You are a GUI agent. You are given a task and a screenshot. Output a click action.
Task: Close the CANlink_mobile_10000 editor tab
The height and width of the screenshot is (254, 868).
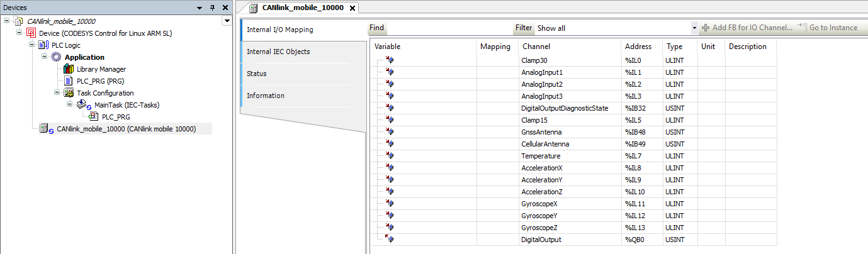tap(352, 8)
